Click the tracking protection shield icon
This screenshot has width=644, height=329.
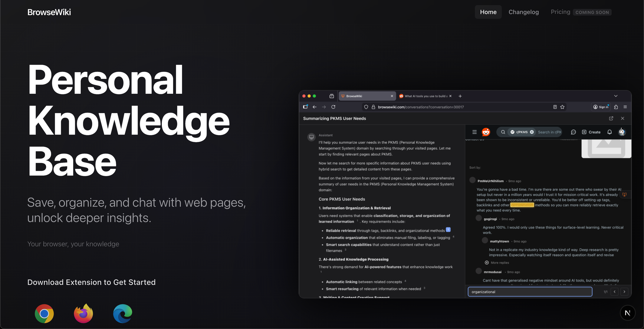coord(366,107)
